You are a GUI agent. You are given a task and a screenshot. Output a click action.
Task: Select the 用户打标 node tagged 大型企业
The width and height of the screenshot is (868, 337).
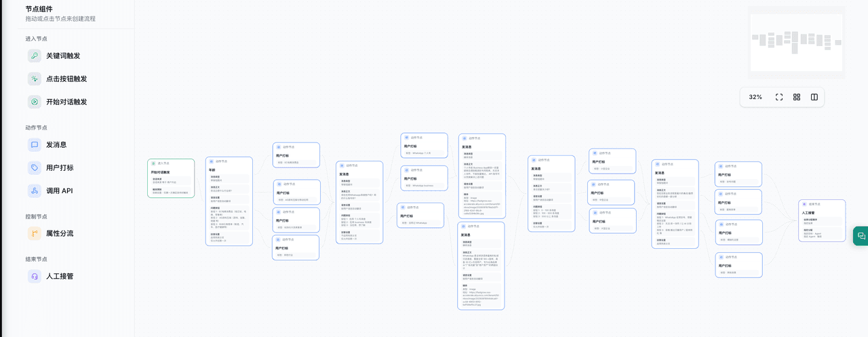(x=613, y=221)
